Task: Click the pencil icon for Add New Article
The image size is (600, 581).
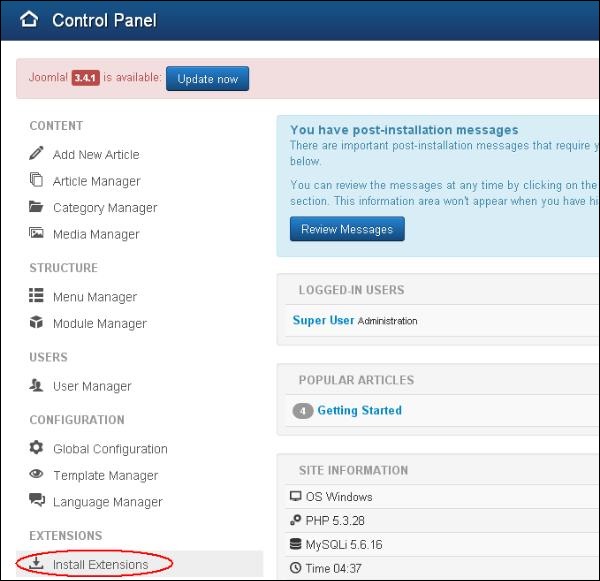Action: pyautogui.click(x=37, y=154)
